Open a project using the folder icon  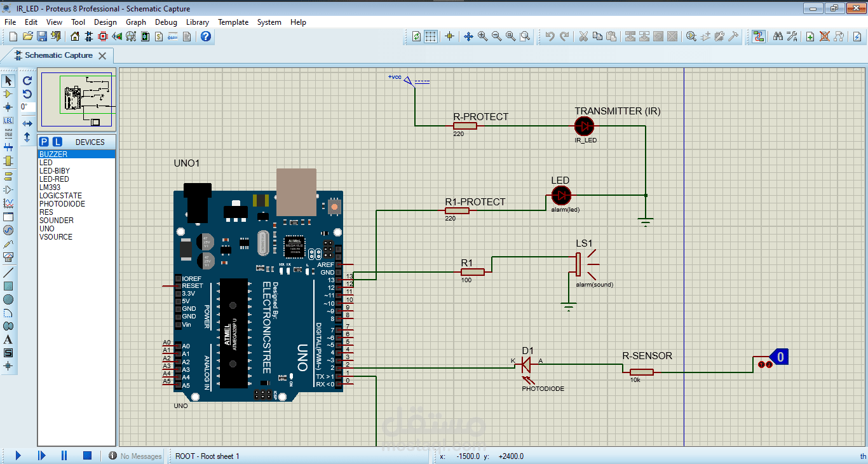(28, 36)
